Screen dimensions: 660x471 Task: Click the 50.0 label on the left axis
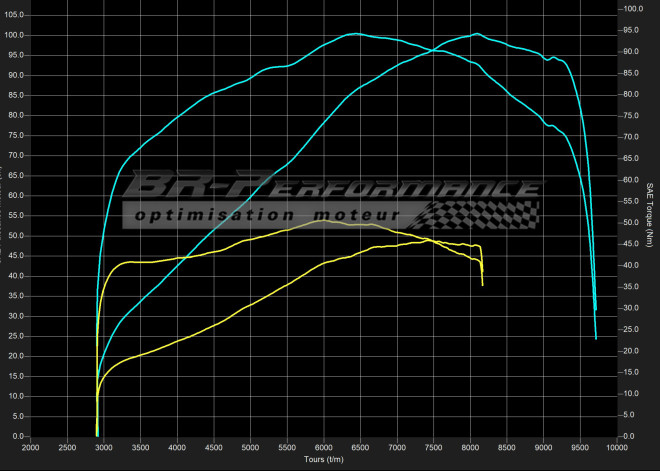tap(16, 236)
